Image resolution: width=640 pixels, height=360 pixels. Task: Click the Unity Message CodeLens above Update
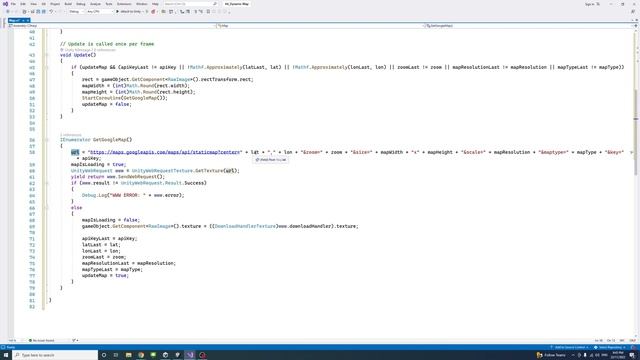(88, 50)
